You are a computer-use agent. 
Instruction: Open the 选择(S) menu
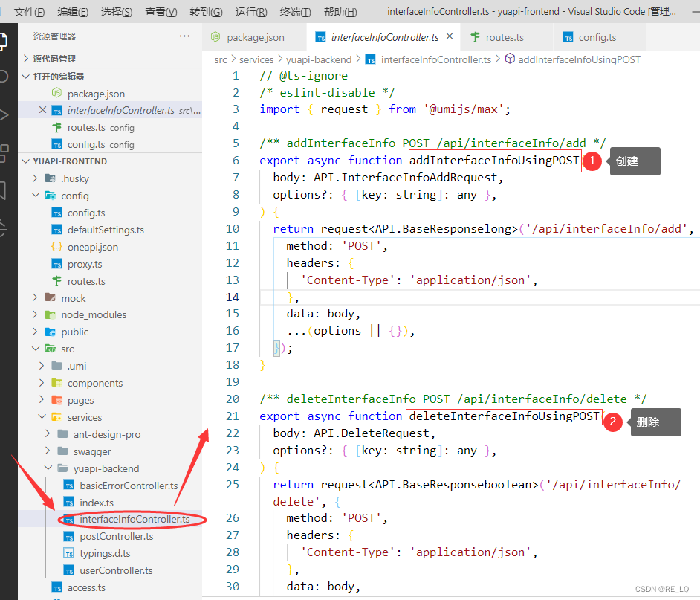click(x=117, y=12)
